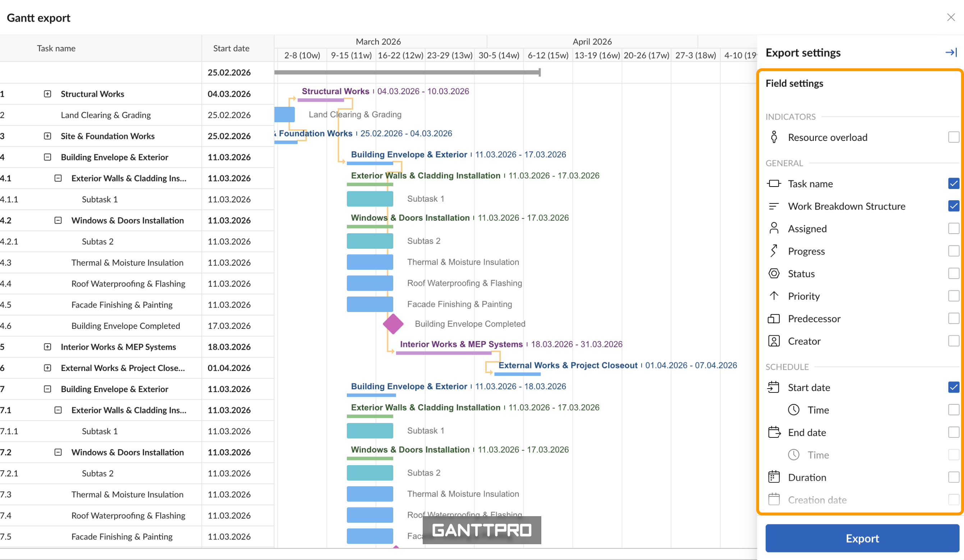
Task: Enable the Assigned field checkbox
Action: [x=953, y=229]
